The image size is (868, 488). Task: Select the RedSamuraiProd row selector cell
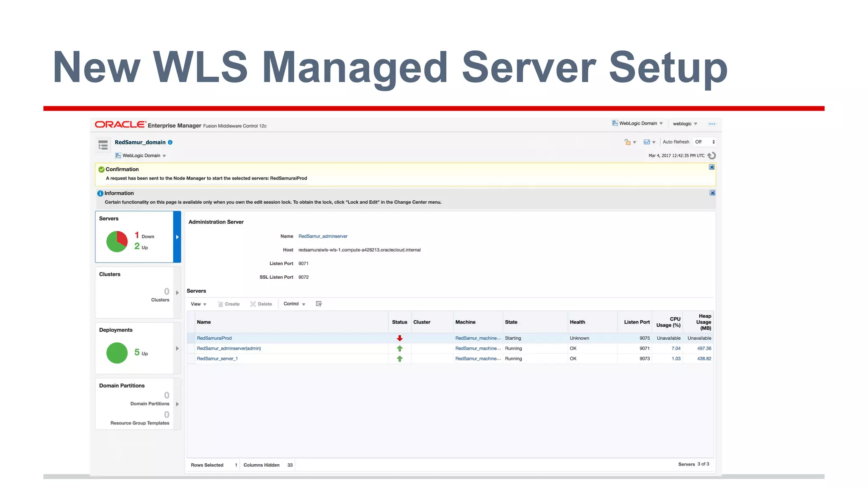pyautogui.click(x=191, y=338)
